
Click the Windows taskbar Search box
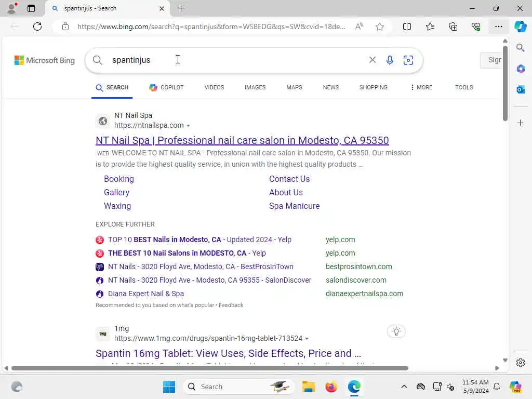click(x=239, y=387)
